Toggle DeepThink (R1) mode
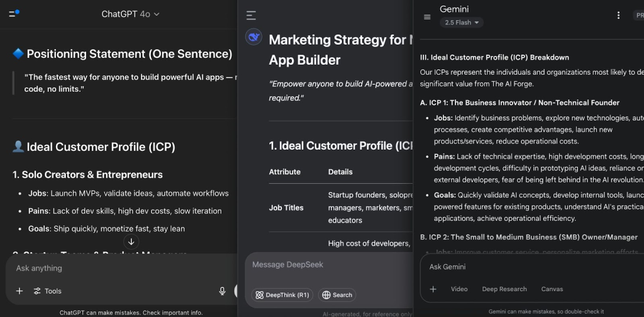The width and height of the screenshot is (644, 317). click(x=281, y=295)
